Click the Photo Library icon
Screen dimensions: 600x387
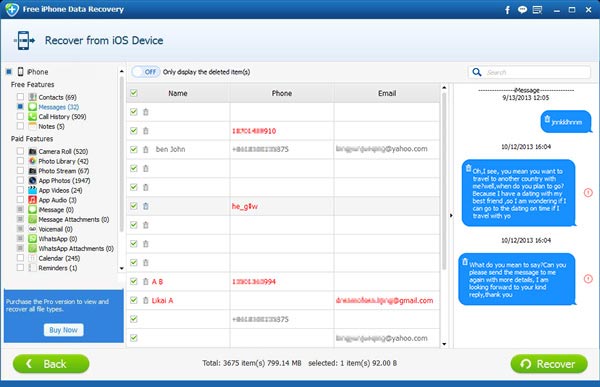coord(33,161)
